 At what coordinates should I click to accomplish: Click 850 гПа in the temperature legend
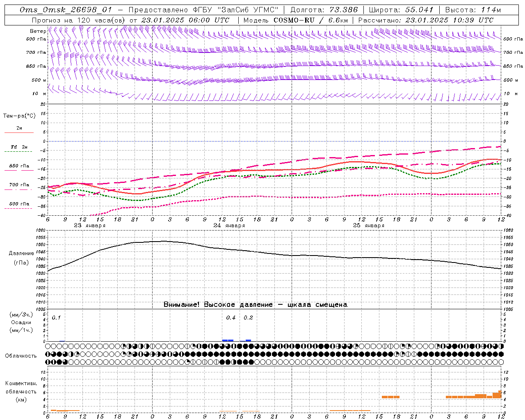pos(19,166)
